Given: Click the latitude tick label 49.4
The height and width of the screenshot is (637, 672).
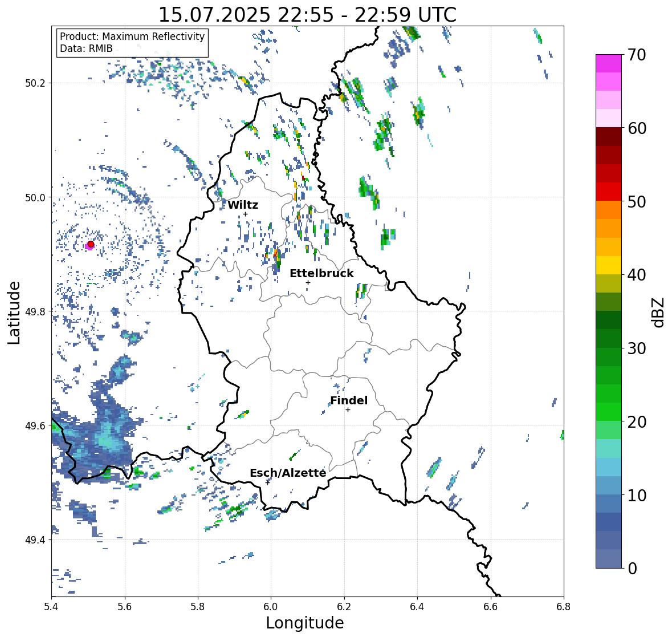Looking at the screenshot, I should coord(35,539).
